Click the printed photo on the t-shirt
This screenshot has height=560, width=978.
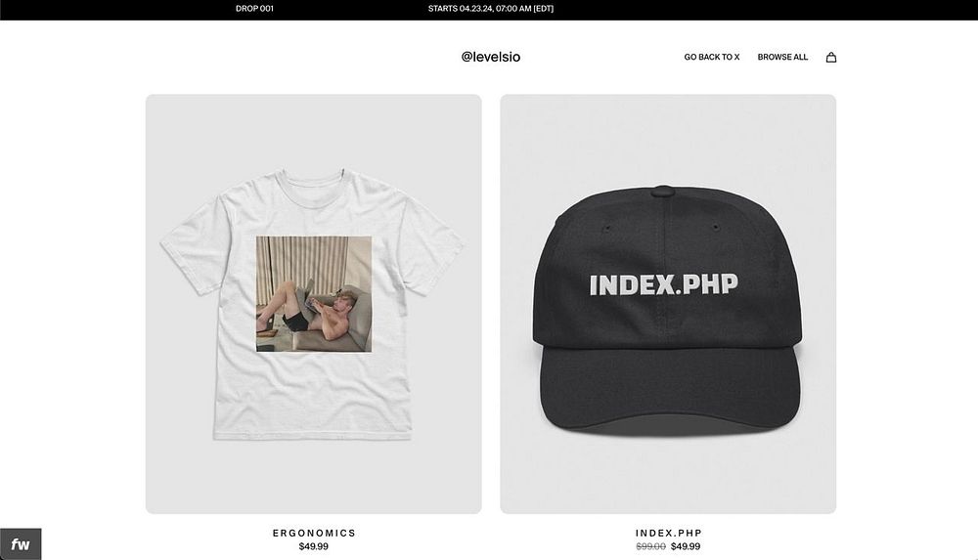pyautogui.click(x=314, y=294)
